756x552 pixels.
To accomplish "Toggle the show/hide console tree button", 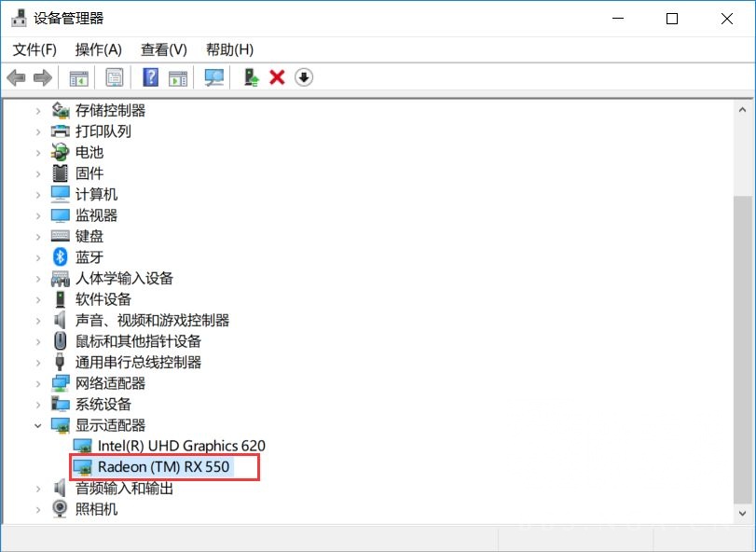I will 79,77.
